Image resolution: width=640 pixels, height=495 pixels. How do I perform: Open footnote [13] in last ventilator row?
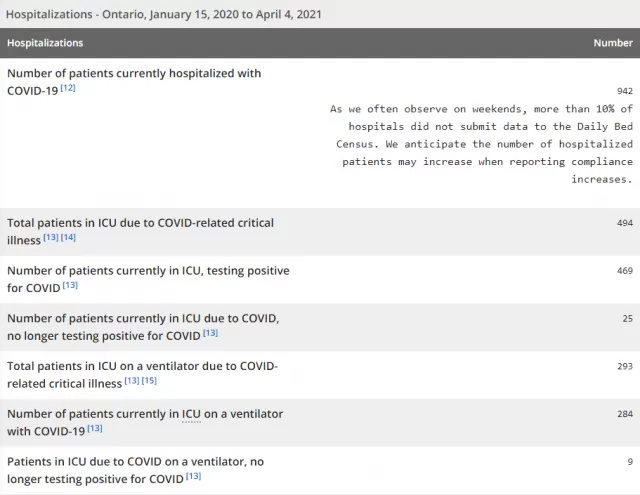(x=193, y=476)
